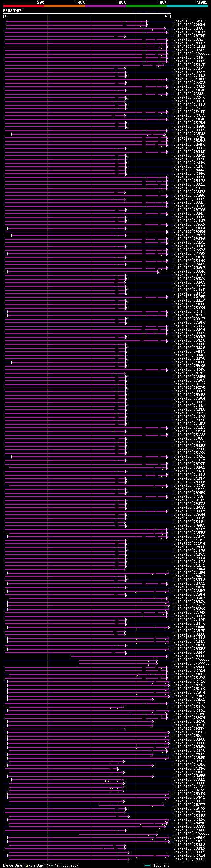Select label UniRef100_Q10RY2
211x868 pixels.
click(x=190, y=797)
